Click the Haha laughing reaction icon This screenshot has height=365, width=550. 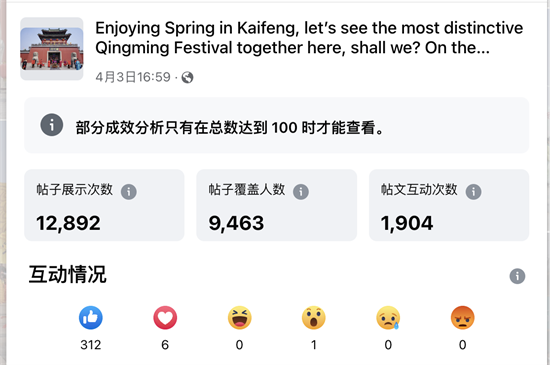click(240, 318)
